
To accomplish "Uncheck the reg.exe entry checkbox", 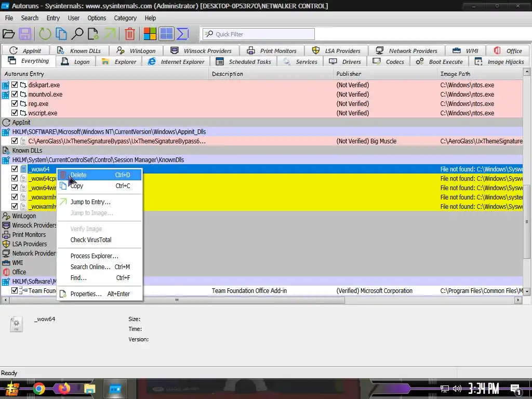I will point(15,103).
